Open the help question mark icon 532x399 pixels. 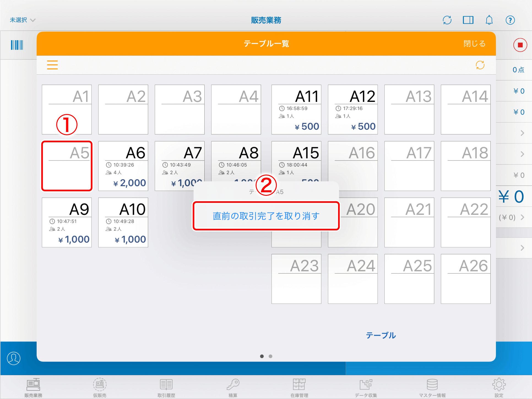pyautogui.click(x=510, y=20)
